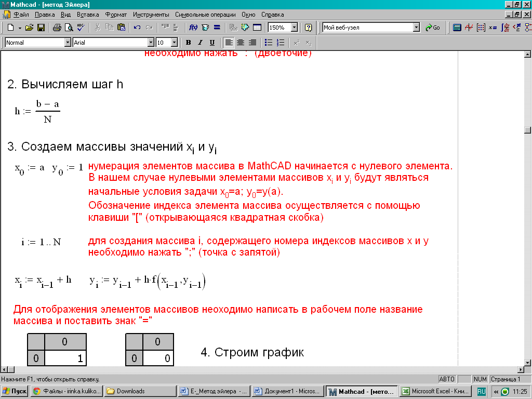Click the Insert Table icon

[257, 28]
